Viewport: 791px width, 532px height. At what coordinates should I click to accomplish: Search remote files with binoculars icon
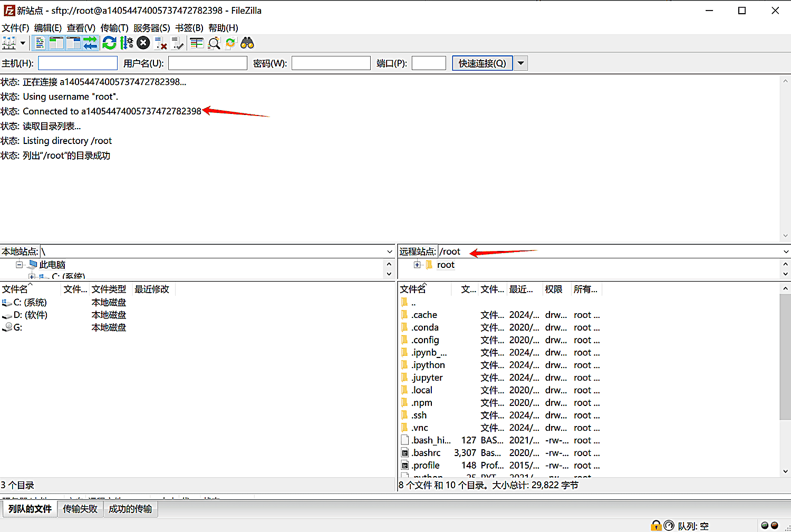point(247,43)
